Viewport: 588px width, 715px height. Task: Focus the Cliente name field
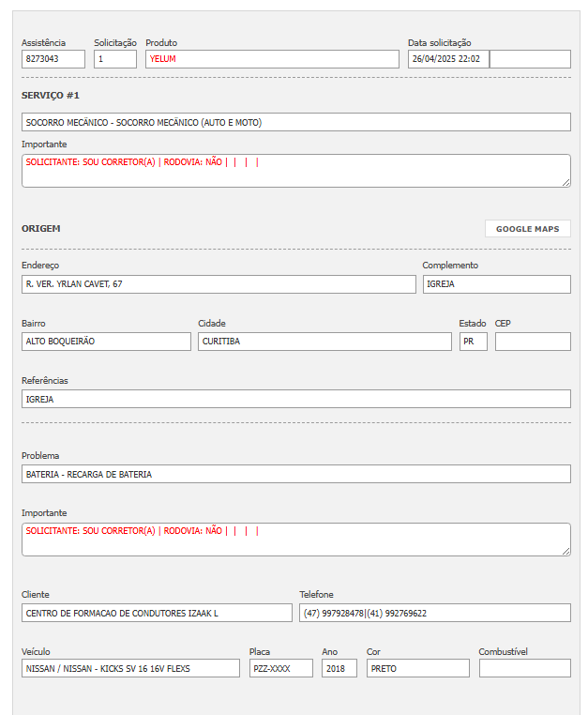click(x=157, y=613)
